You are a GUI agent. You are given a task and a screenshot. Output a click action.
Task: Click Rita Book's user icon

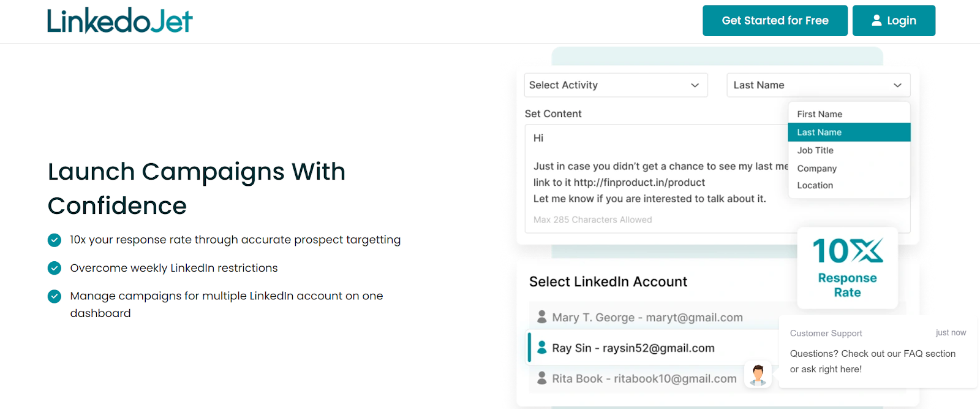(542, 378)
